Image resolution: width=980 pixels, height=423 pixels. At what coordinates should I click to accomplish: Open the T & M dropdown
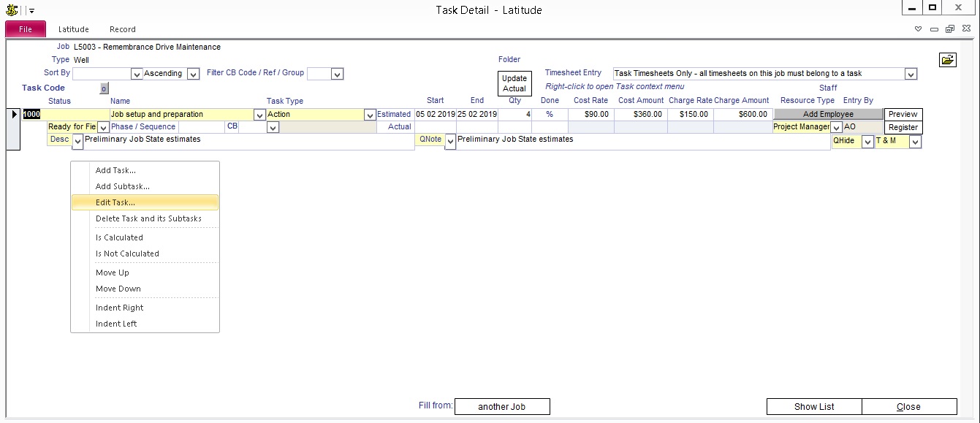click(x=915, y=142)
